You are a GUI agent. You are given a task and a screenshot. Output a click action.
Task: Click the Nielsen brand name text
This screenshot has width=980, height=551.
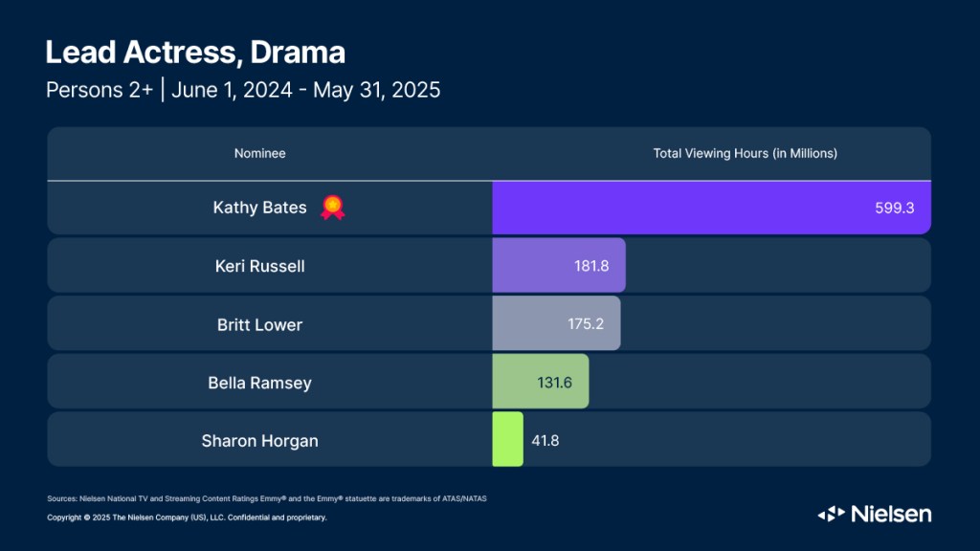click(890, 514)
